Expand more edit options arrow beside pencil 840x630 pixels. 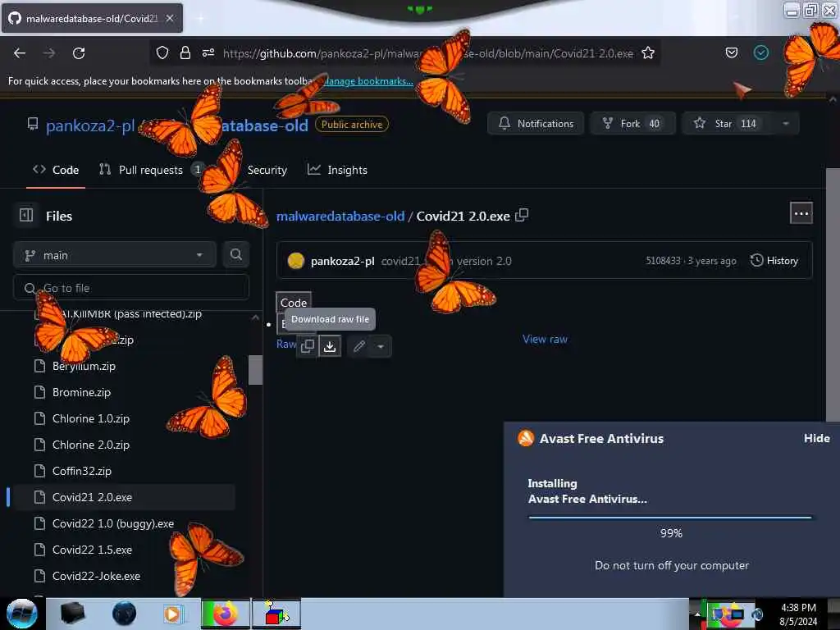click(x=381, y=346)
